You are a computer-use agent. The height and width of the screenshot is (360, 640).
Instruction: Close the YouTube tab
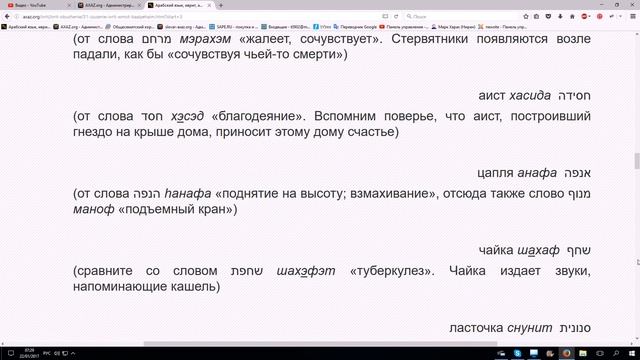(x=69, y=5)
